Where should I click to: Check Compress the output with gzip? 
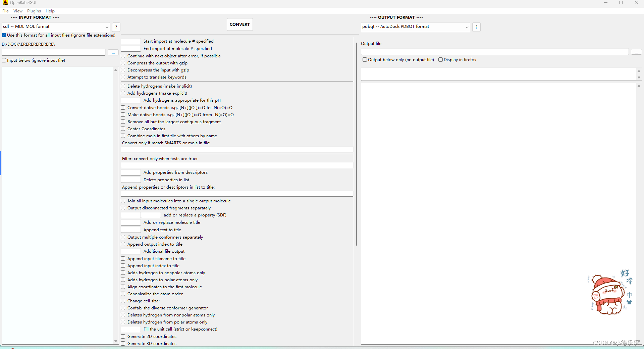click(x=123, y=63)
